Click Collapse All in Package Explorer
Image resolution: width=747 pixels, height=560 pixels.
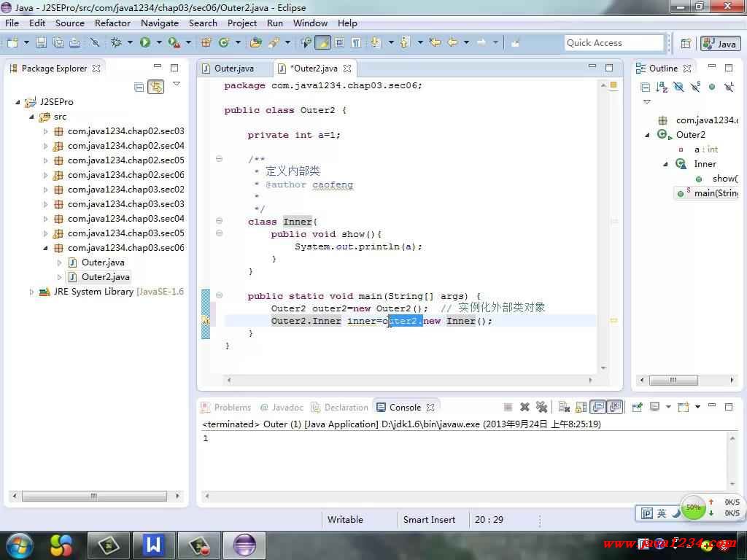click(x=139, y=87)
